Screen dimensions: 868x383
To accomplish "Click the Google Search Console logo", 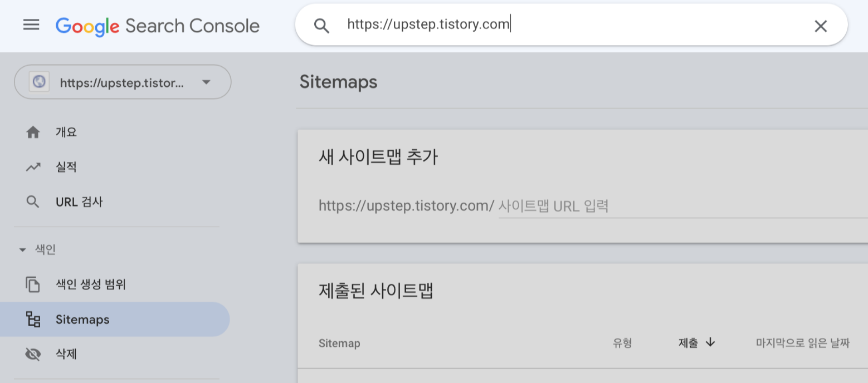I will 158,26.
